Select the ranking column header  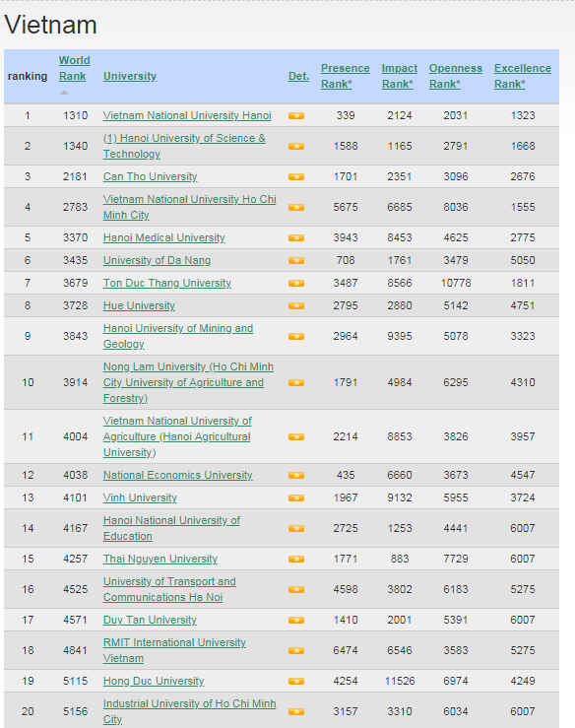point(28,76)
